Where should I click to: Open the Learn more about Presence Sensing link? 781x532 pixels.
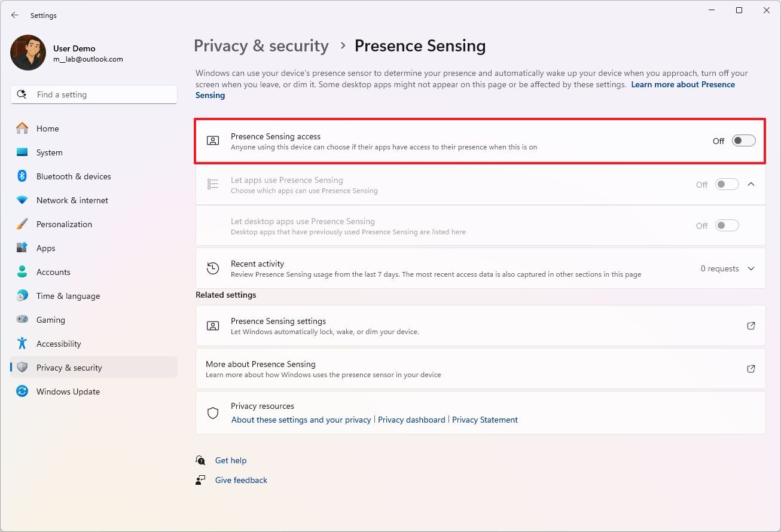682,84
